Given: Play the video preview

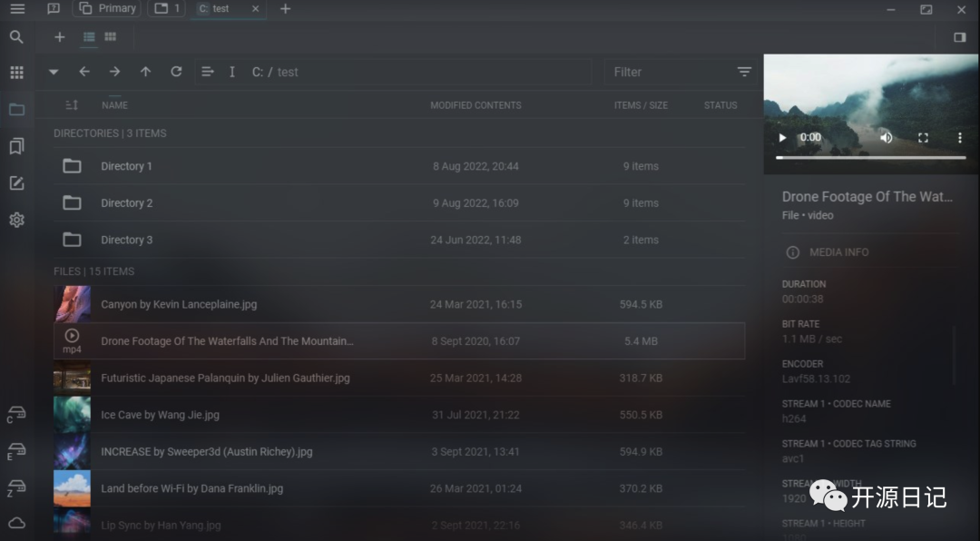Looking at the screenshot, I should (x=782, y=138).
